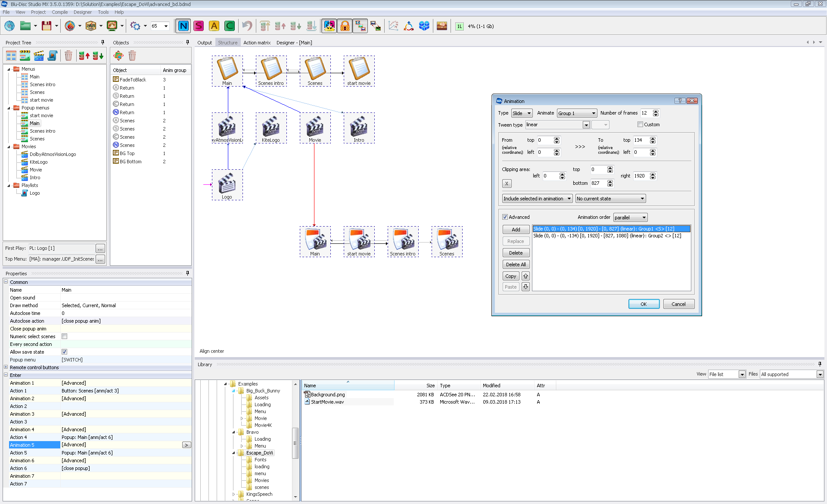The image size is (827, 504).
Task: Click the trash icon in Objects panel
Action: (x=132, y=56)
